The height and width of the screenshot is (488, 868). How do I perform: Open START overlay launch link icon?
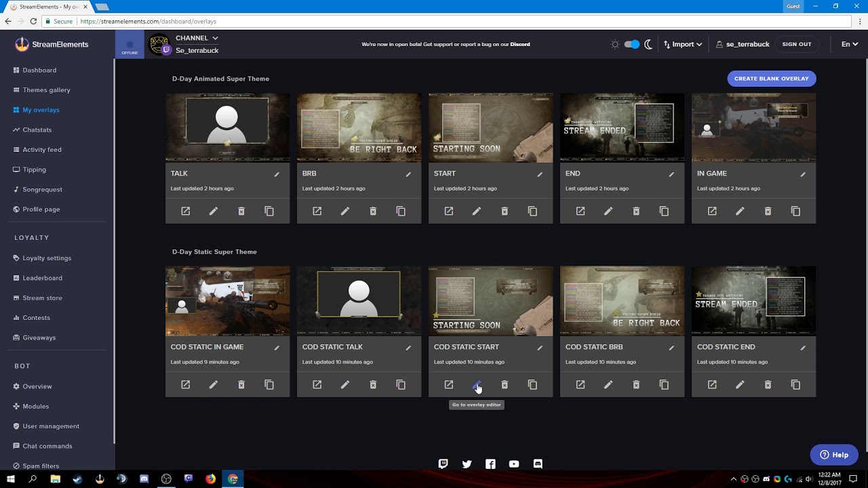tap(449, 211)
